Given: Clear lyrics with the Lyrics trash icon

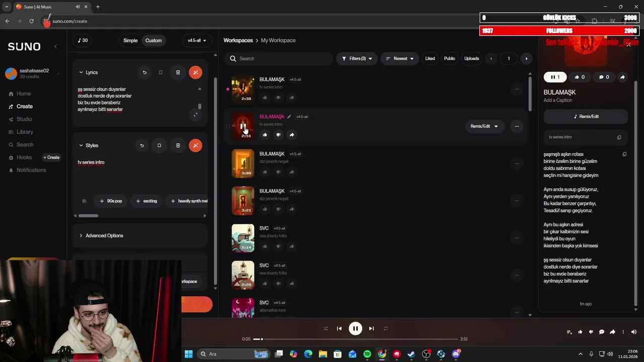Looking at the screenshot, I should pyautogui.click(x=178, y=72).
